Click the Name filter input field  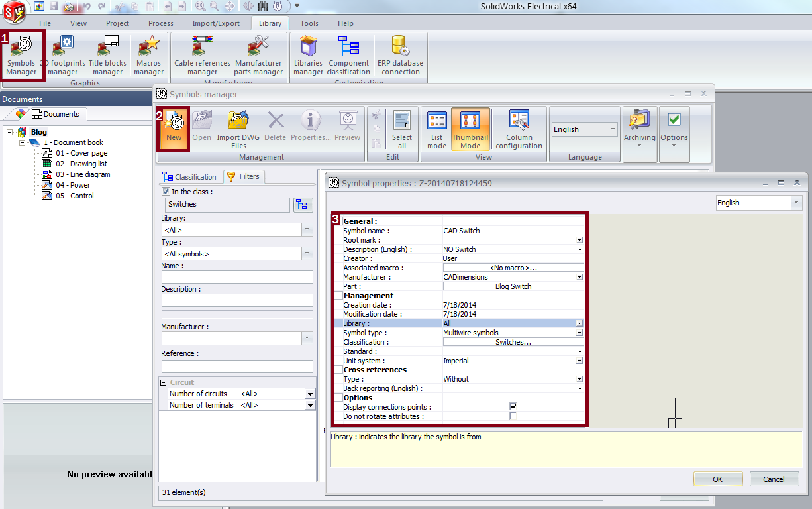(x=237, y=277)
